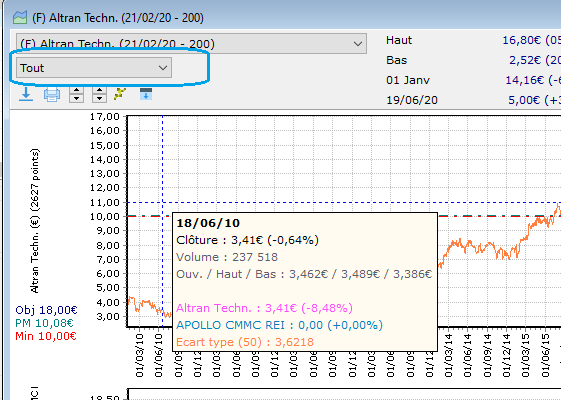
Task: Click the '14,16€' value next to 01 Janv
Action: point(525,80)
